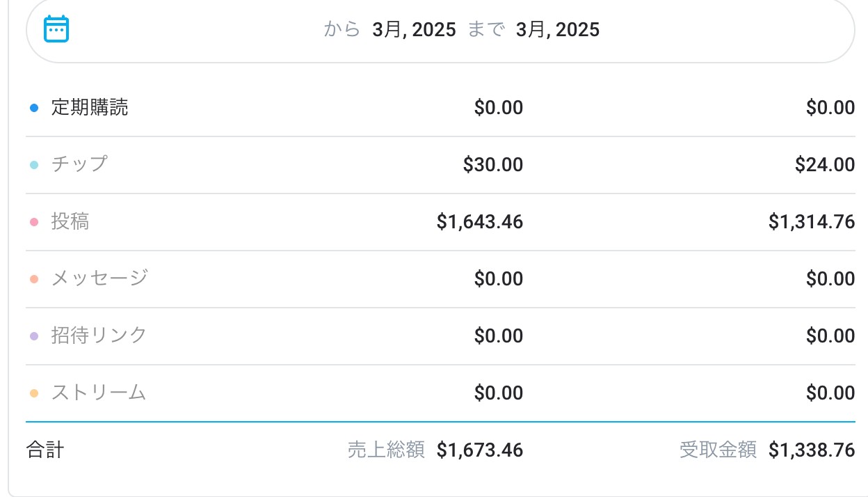868x497 pixels.
Task: Click the yellow dot beside ストリーム
Action: pyautogui.click(x=33, y=393)
